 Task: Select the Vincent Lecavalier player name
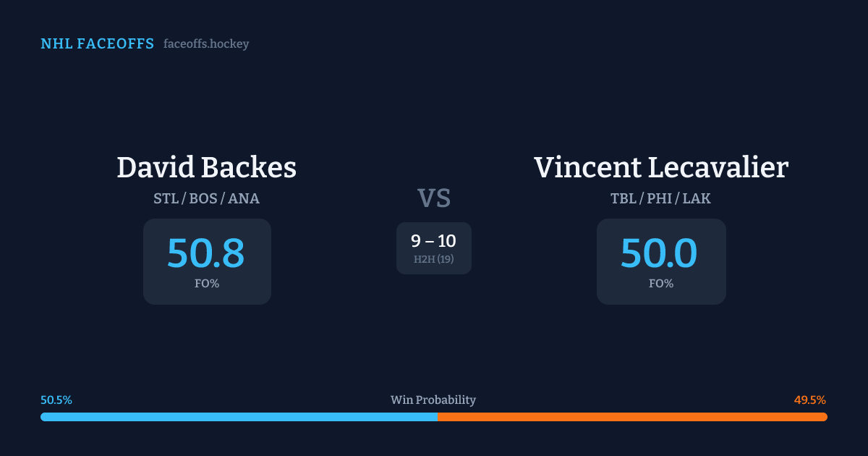pos(661,167)
